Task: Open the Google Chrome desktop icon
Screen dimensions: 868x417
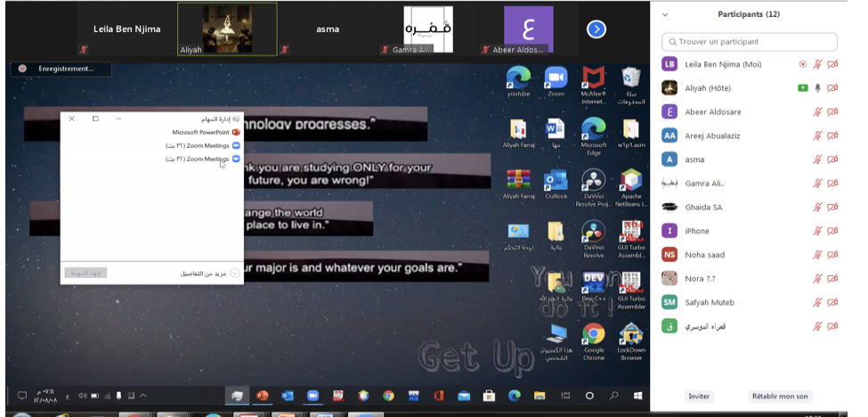Action: 593,335
